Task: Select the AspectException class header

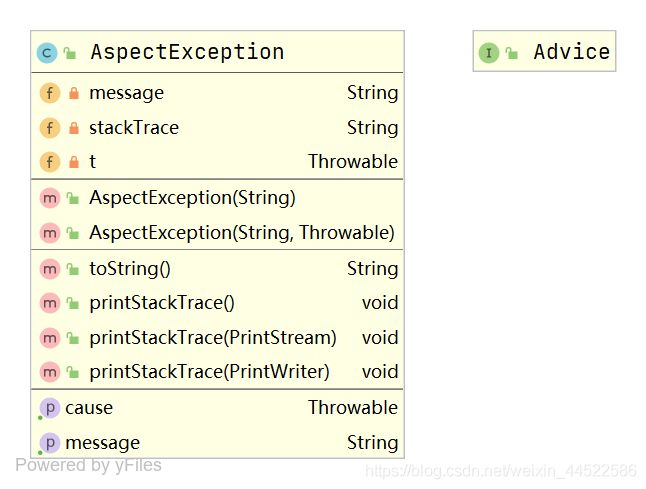Action: click(x=218, y=52)
